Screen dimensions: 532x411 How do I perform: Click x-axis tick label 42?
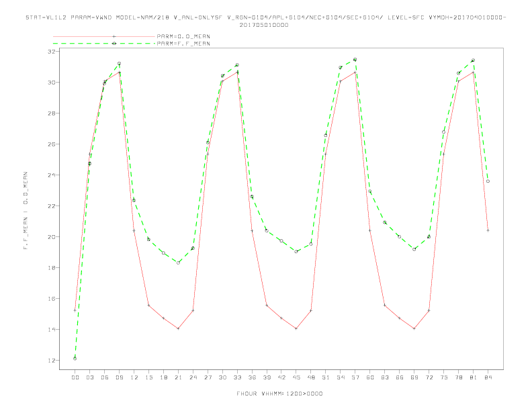point(281,377)
